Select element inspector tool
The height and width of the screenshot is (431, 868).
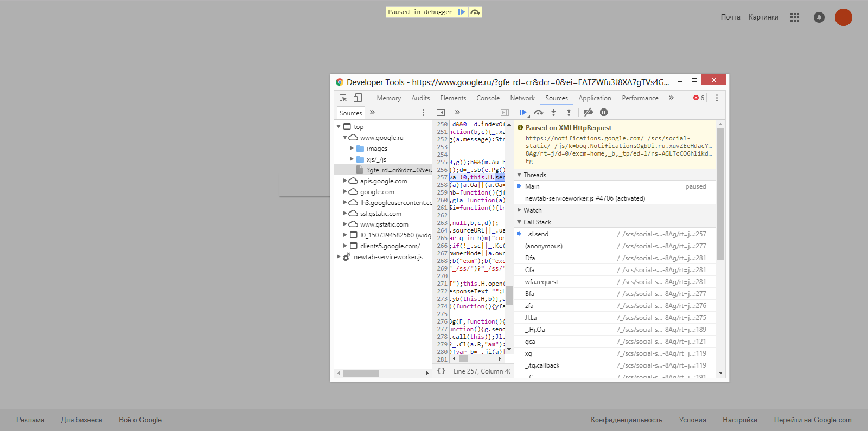click(343, 98)
